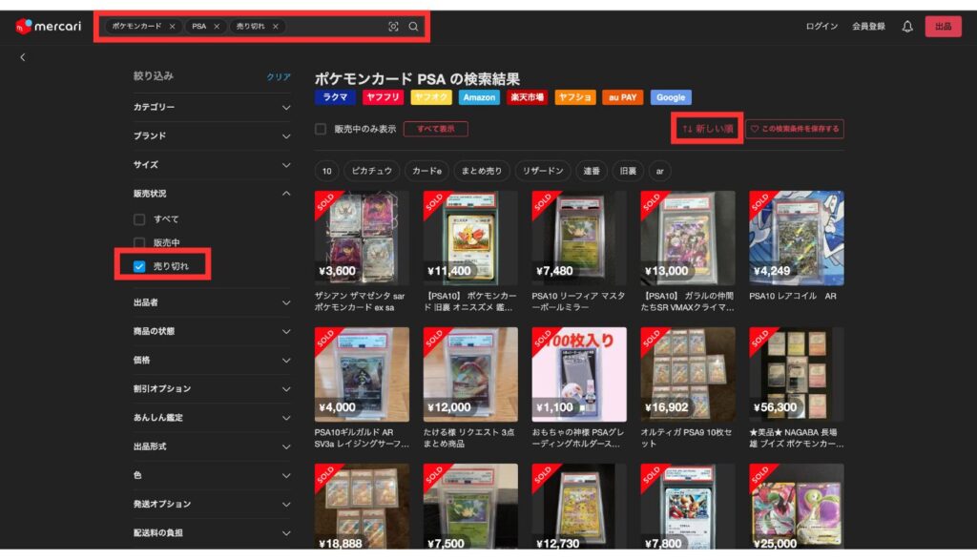
Task: Submit search with magnifier icon
Action: [x=413, y=26]
